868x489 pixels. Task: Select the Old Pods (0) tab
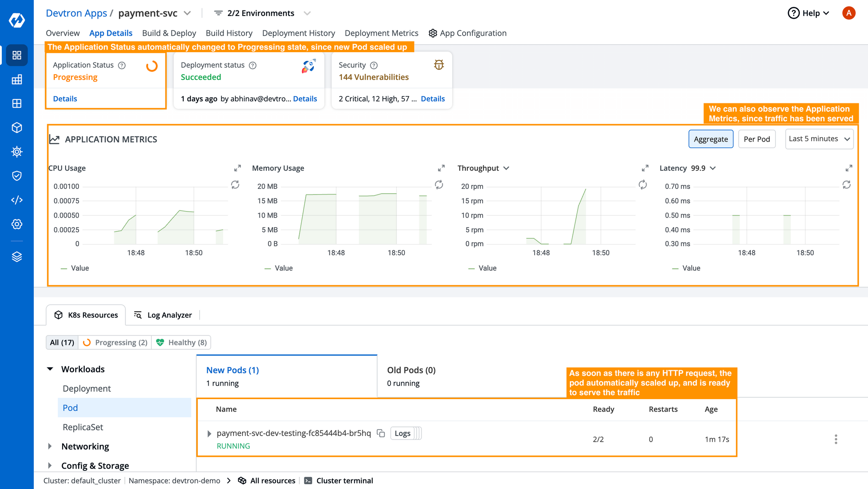pos(411,376)
